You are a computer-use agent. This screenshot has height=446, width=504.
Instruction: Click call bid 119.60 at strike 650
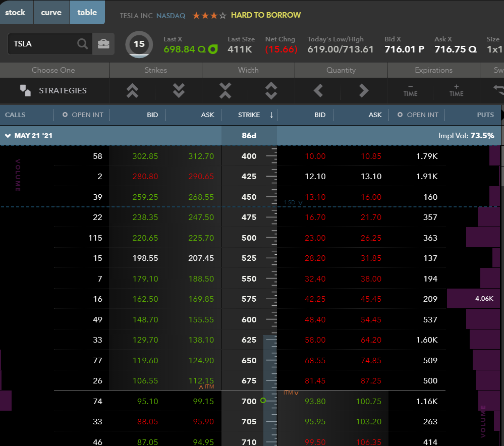(x=145, y=360)
